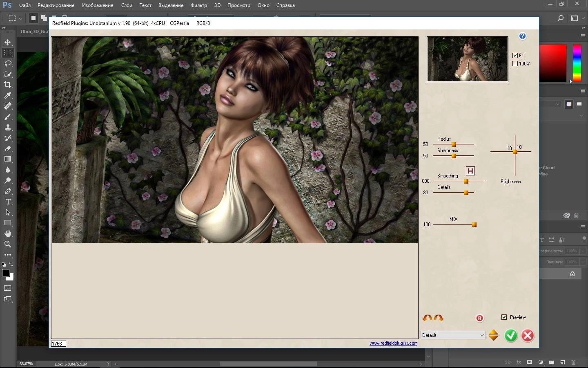The width and height of the screenshot is (588, 368).
Task: Cycle presets with orange up-down arrows
Action: point(493,335)
